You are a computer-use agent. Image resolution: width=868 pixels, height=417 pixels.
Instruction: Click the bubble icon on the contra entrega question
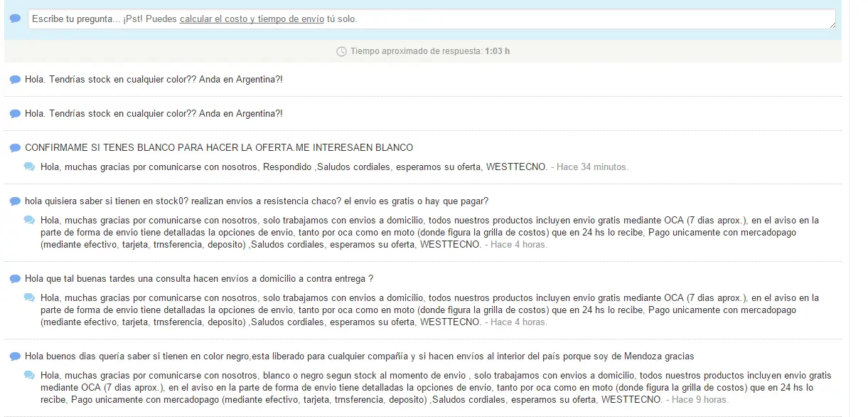(x=14, y=278)
